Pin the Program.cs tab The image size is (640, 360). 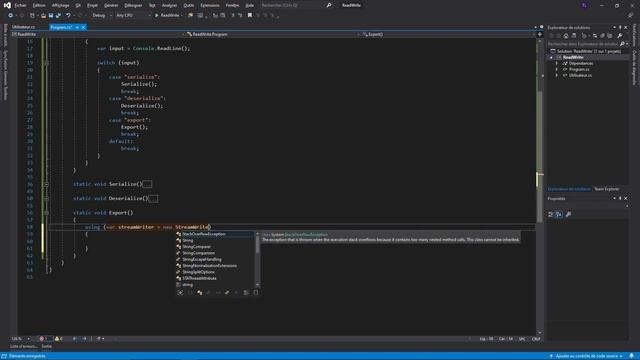pyautogui.click(x=77, y=27)
